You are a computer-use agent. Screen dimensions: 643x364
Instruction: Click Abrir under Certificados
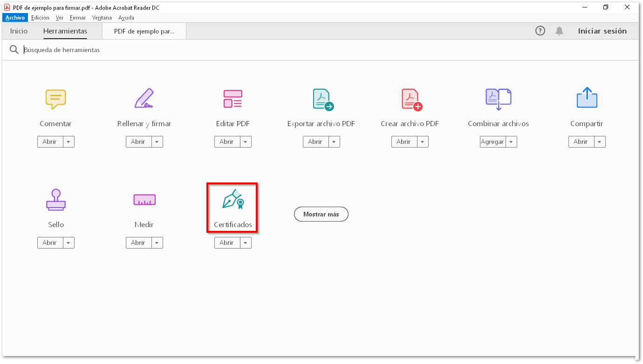coord(227,243)
